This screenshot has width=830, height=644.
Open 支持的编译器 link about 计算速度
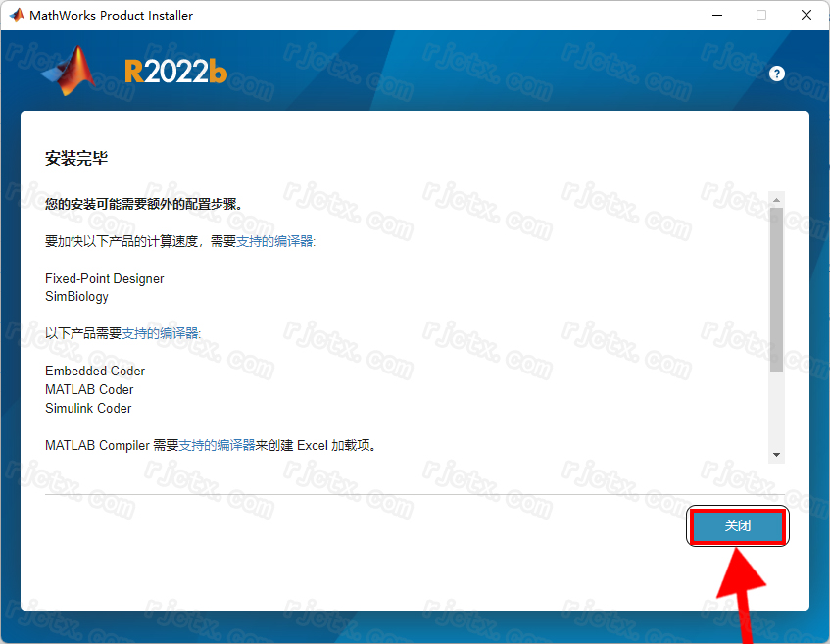point(275,241)
